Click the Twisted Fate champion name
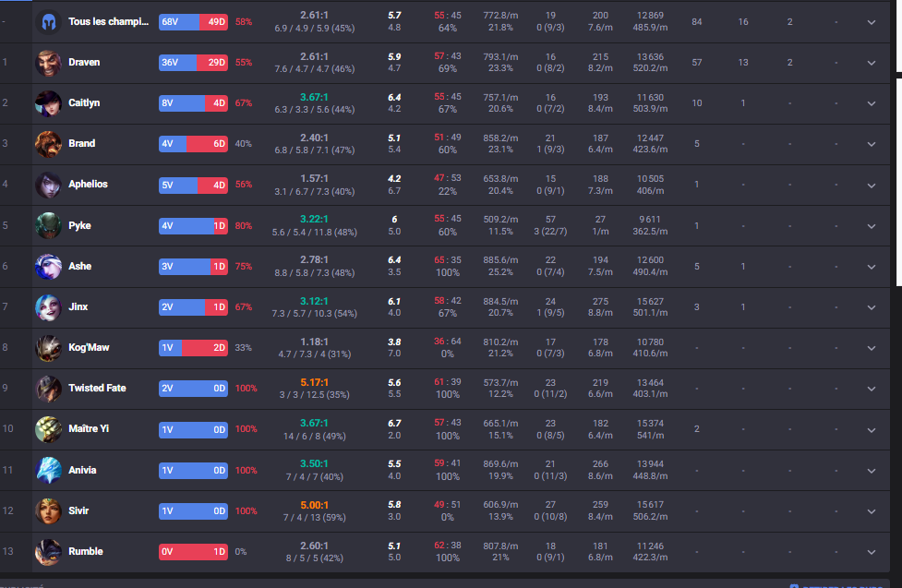Image resolution: width=902 pixels, height=588 pixels. [97, 388]
